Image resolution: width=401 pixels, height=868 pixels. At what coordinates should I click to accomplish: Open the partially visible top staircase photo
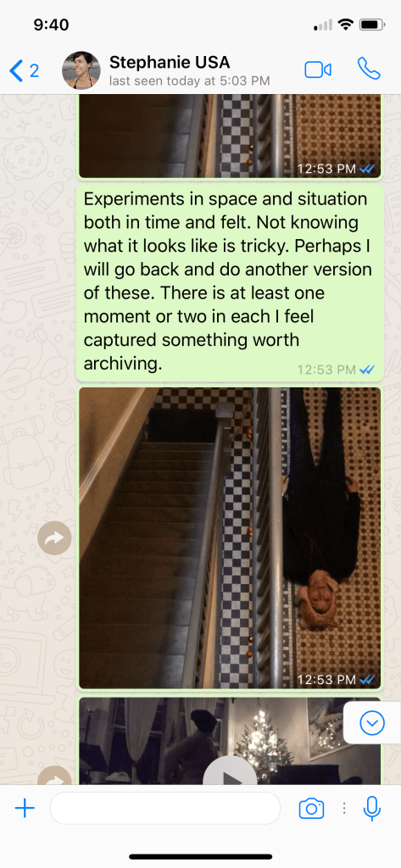click(230, 136)
